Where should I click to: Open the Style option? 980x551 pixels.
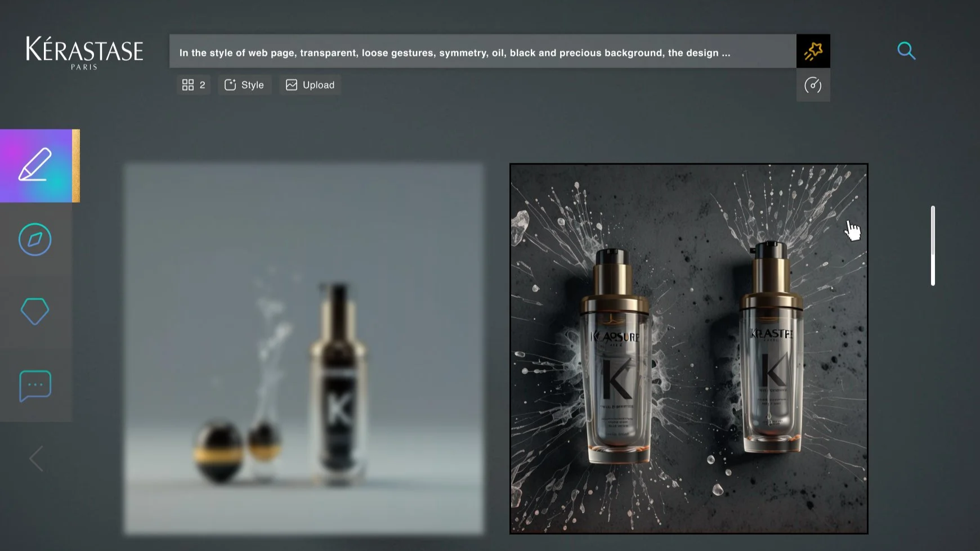pos(244,85)
